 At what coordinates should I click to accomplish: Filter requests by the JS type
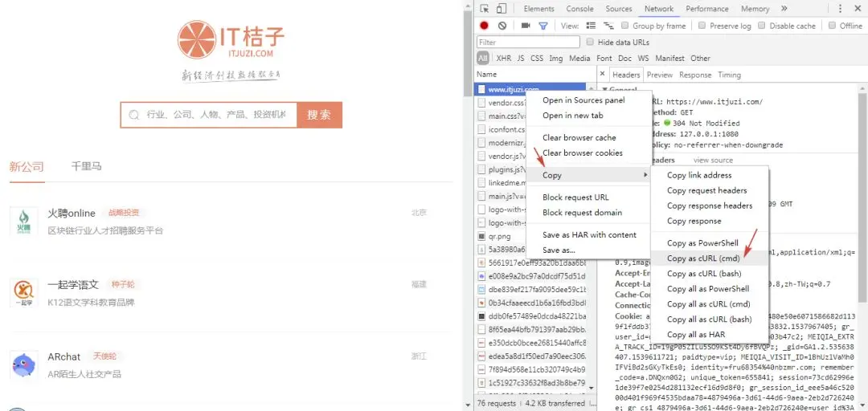521,58
